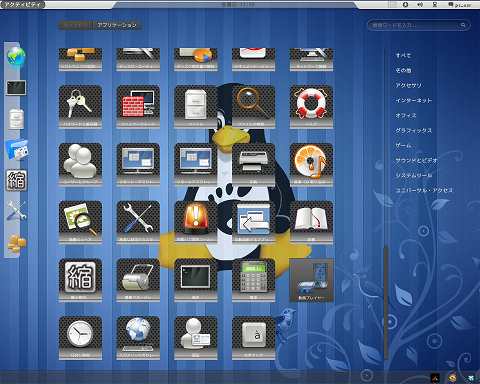Open the globe with keyboard application
The height and width of the screenshot is (384, 480).
pos(138,338)
